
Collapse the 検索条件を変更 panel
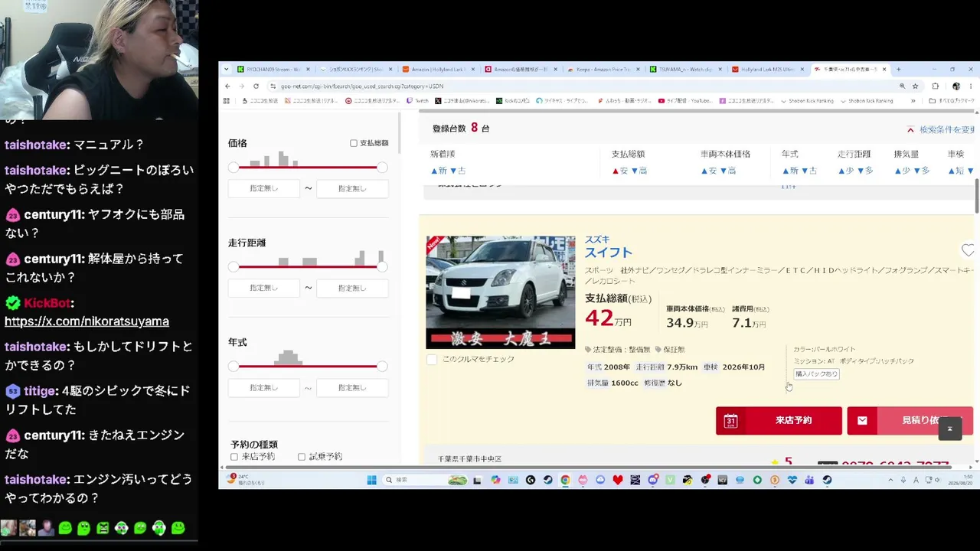[x=939, y=129]
